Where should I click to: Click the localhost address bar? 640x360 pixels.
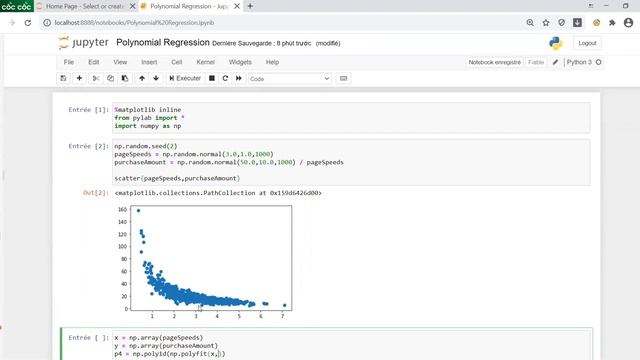(x=134, y=23)
